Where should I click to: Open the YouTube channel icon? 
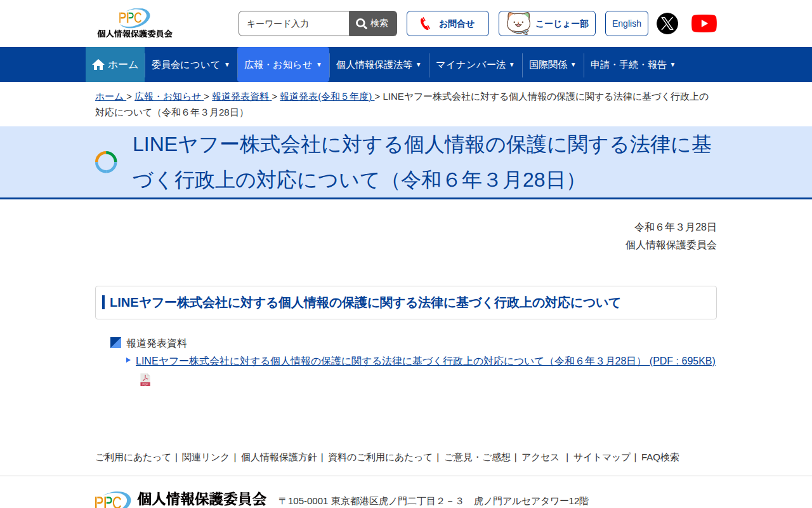tap(704, 23)
